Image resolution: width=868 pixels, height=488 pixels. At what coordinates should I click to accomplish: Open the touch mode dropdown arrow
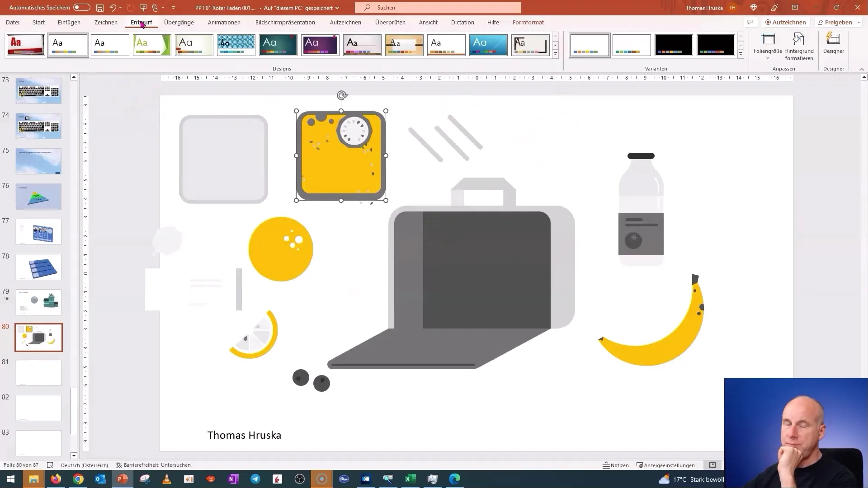click(x=163, y=8)
